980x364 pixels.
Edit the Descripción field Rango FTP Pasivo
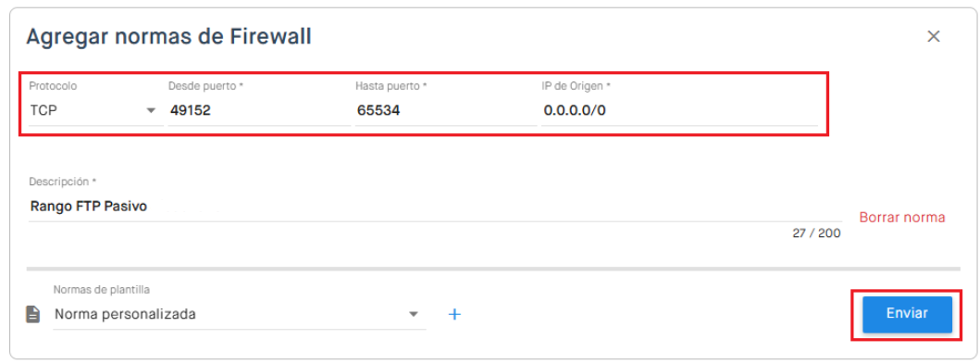pos(435,207)
